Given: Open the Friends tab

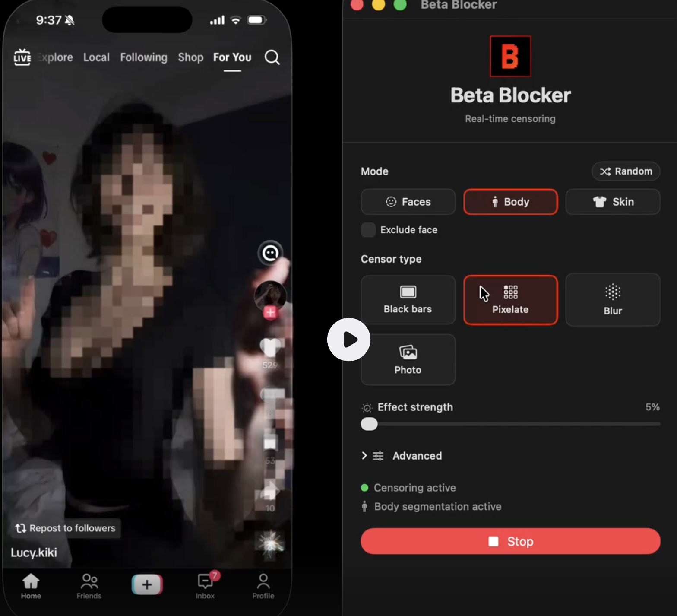Looking at the screenshot, I should [x=89, y=586].
